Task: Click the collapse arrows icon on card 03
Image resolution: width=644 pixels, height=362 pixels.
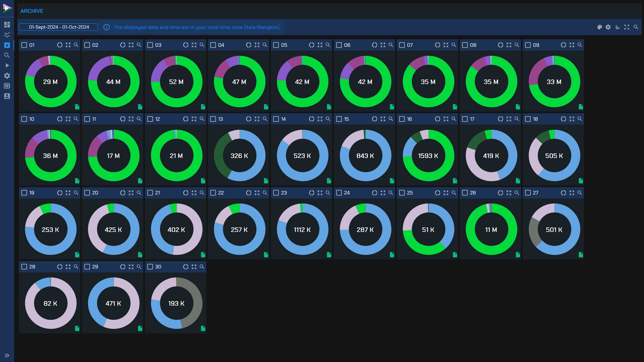Action: [194, 45]
